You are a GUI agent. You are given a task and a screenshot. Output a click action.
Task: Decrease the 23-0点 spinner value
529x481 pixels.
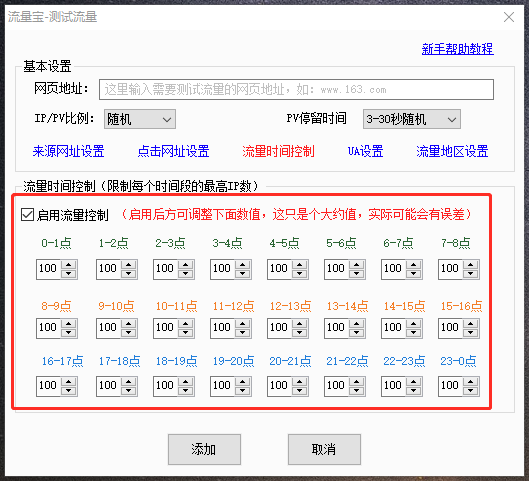(x=471, y=391)
